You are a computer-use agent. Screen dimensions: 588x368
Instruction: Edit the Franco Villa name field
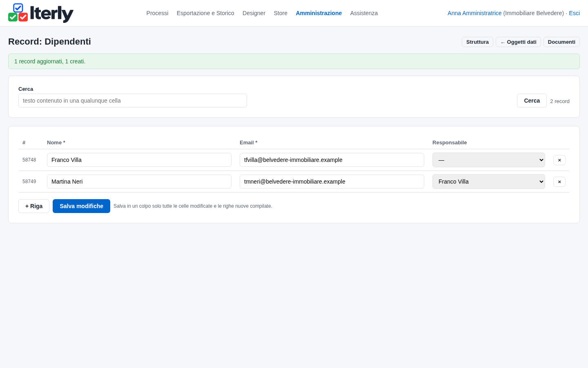(x=139, y=160)
